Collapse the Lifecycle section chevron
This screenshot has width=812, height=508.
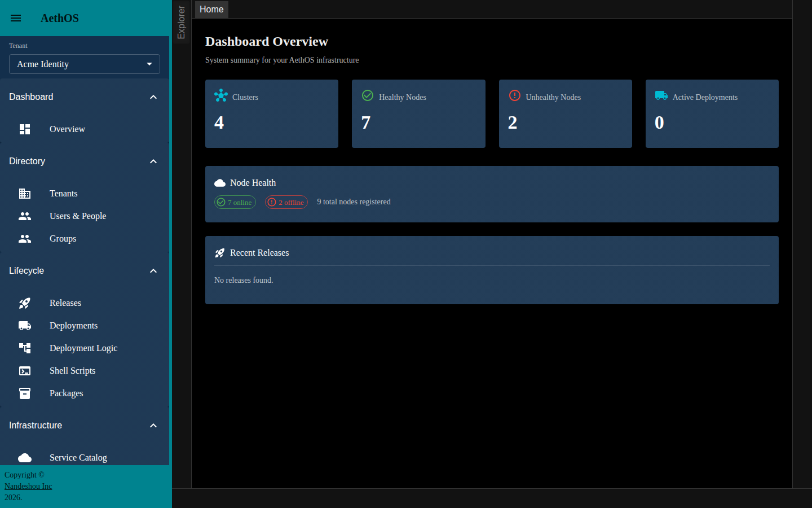(x=153, y=271)
